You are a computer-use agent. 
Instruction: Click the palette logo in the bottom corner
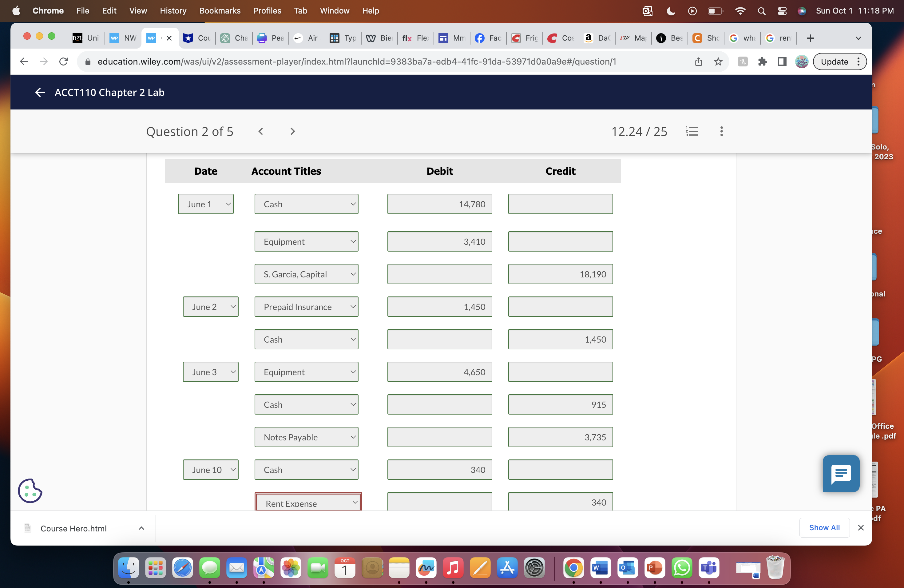30,491
